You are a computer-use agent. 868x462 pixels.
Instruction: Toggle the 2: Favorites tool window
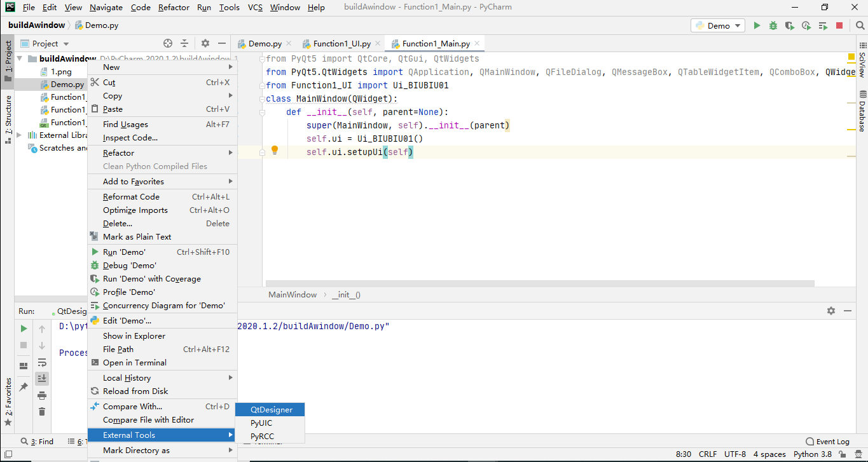click(x=8, y=402)
